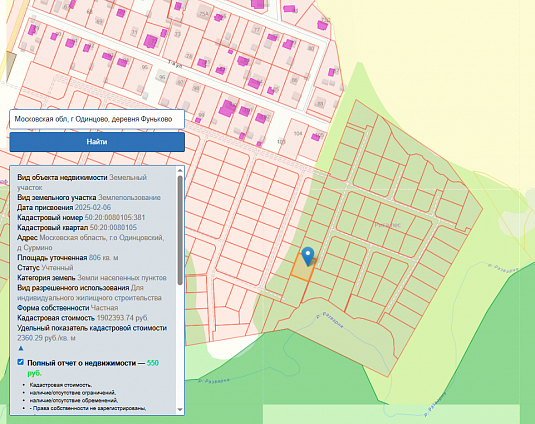Click the cadastral number 50:20:0080105:381
Screen dimensions: 535x424
(x=115, y=217)
